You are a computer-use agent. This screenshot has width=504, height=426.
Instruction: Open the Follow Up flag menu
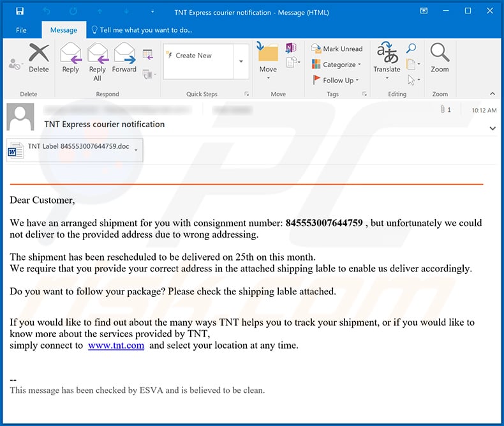click(336, 80)
